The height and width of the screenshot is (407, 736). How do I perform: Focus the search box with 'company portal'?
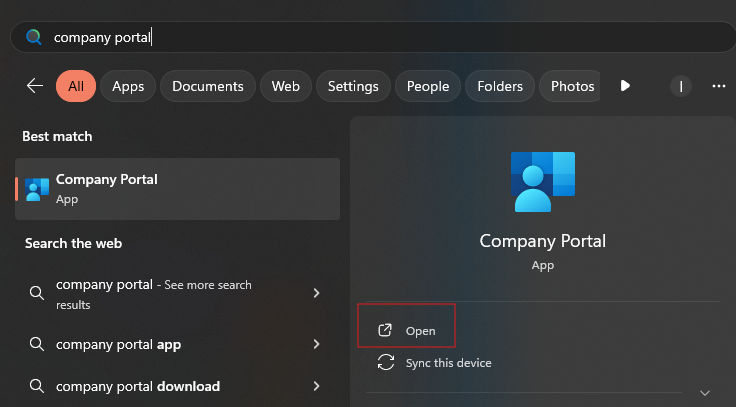(373, 37)
